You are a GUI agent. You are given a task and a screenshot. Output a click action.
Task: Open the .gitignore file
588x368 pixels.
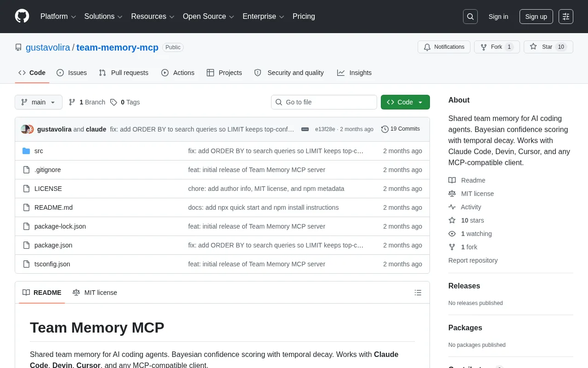(48, 170)
